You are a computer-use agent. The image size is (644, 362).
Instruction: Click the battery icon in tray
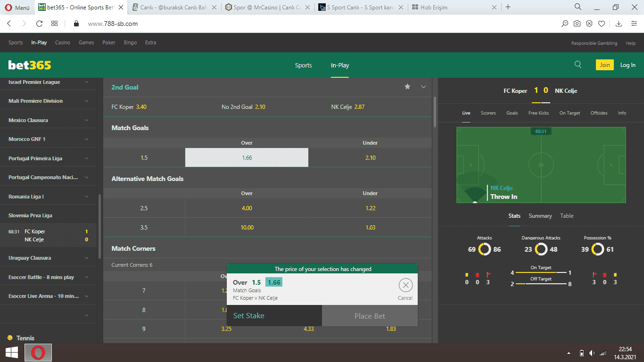[581, 353]
